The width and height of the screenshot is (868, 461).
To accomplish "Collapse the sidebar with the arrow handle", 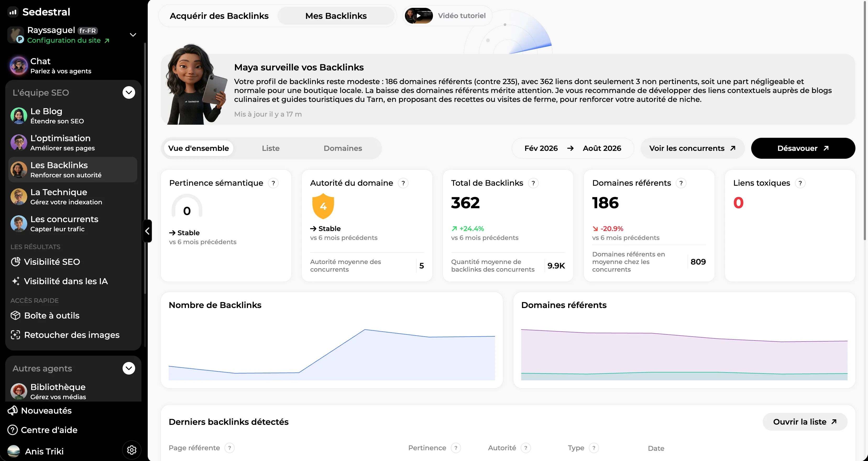I will (x=147, y=231).
